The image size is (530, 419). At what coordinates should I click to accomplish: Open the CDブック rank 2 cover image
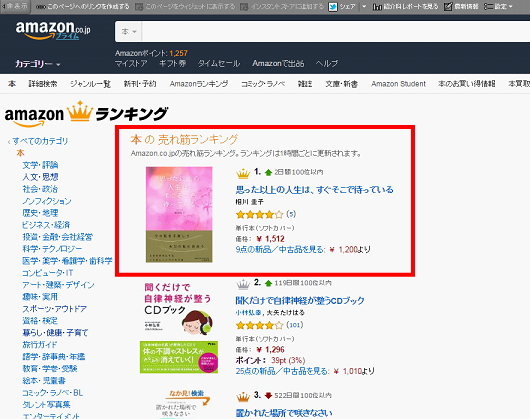179,328
